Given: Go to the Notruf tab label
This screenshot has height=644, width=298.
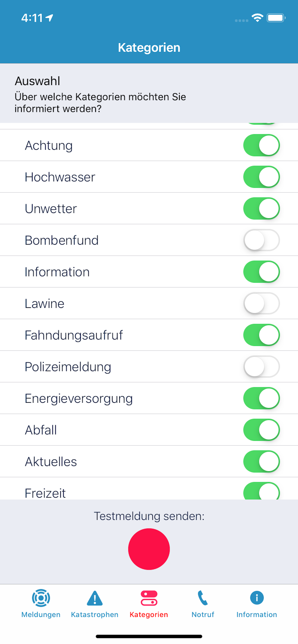Looking at the screenshot, I should pos(203,615).
